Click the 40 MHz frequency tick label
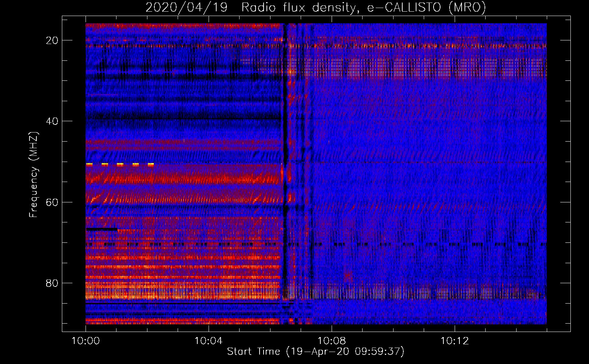589x364 pixels. pyautogui.click(x=52, y=121)
